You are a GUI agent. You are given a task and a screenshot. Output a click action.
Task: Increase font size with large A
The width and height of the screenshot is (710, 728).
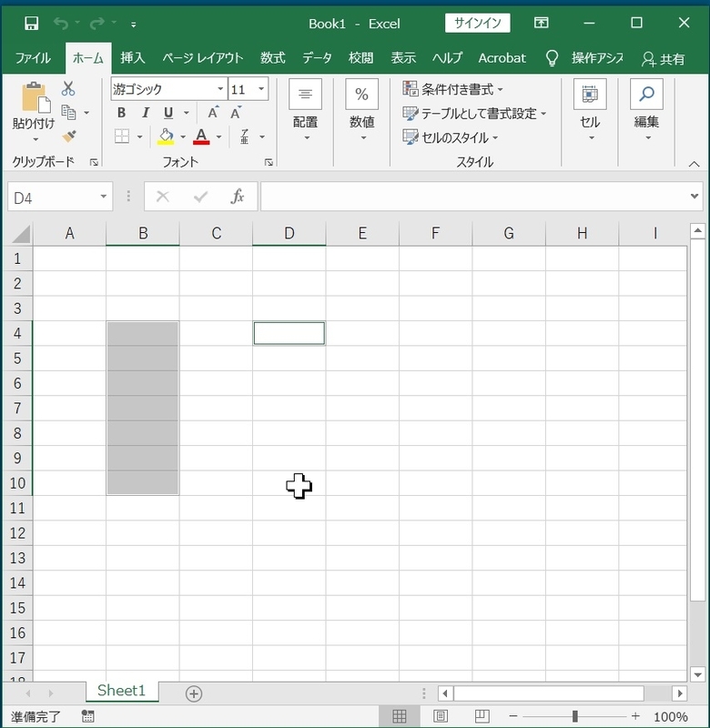point(213,113)
